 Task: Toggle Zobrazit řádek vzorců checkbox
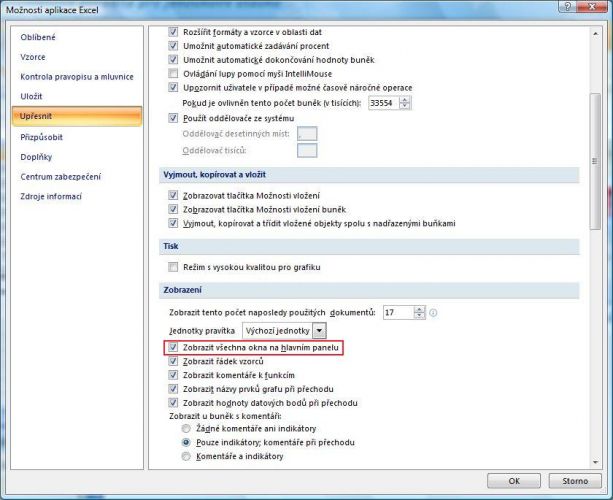click(173, 361)
